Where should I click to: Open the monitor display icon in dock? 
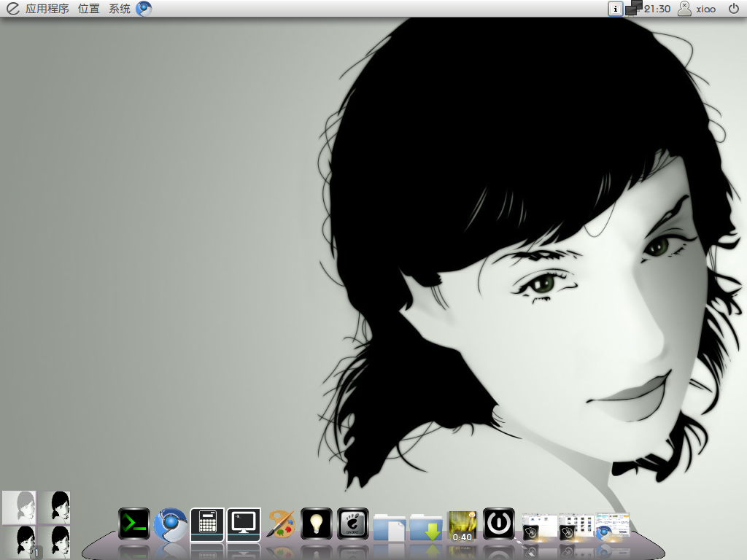click(244, 524)
